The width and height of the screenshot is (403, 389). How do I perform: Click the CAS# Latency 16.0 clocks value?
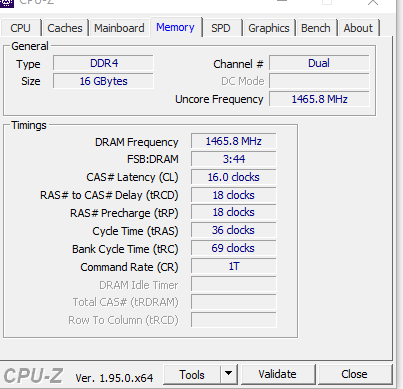click(234, 177)
